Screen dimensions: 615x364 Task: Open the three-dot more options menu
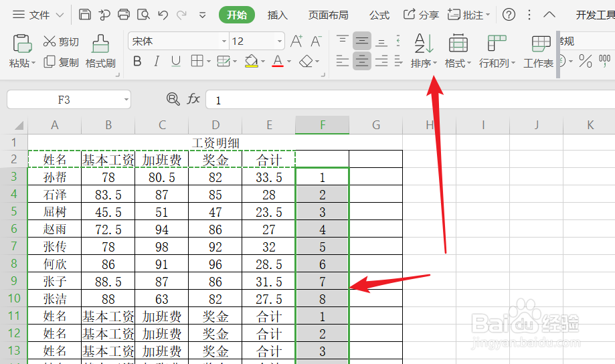[x=529, y=15]
